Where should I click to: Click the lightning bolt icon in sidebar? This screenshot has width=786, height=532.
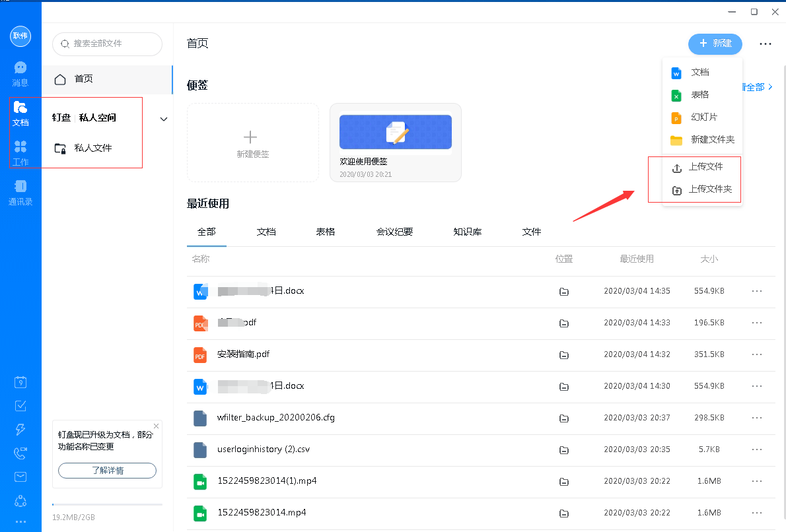point(20,430)
